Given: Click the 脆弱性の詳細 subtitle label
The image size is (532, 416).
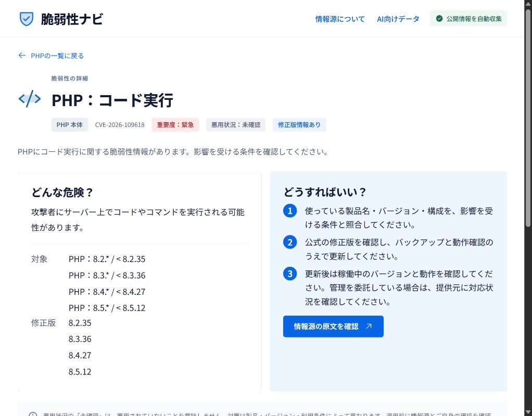Looking at the screenshot, I should 70,79.
